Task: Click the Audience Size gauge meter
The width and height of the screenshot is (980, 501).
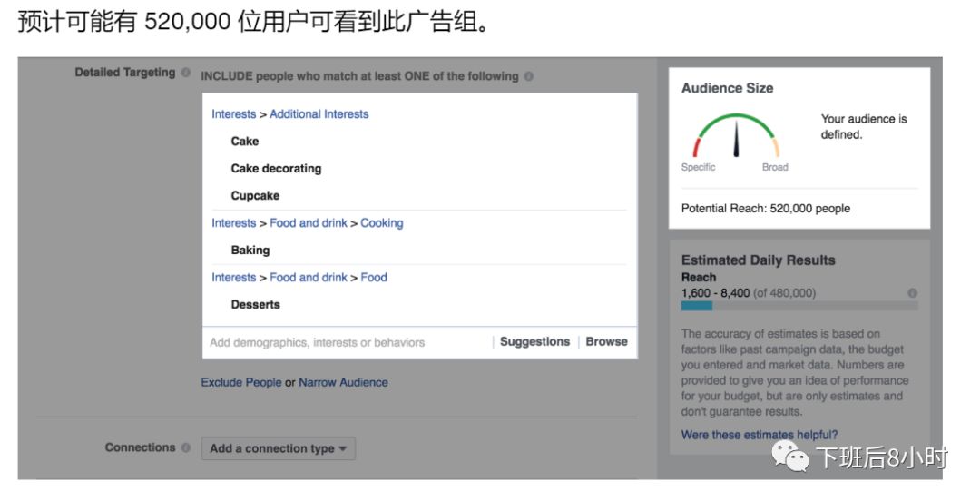Action: click(x=736, y=135)
